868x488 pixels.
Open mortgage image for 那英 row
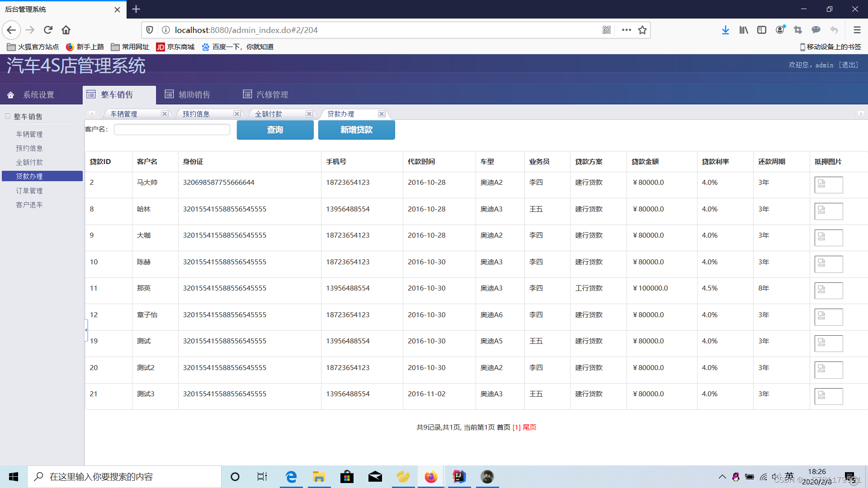(x=828, y=291)
